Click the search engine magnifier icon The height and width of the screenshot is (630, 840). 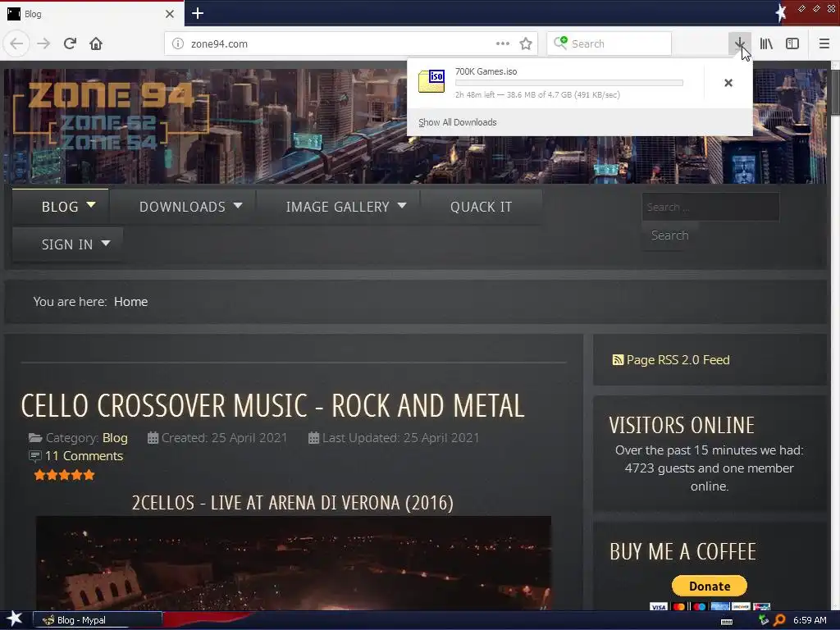(560, 43)
